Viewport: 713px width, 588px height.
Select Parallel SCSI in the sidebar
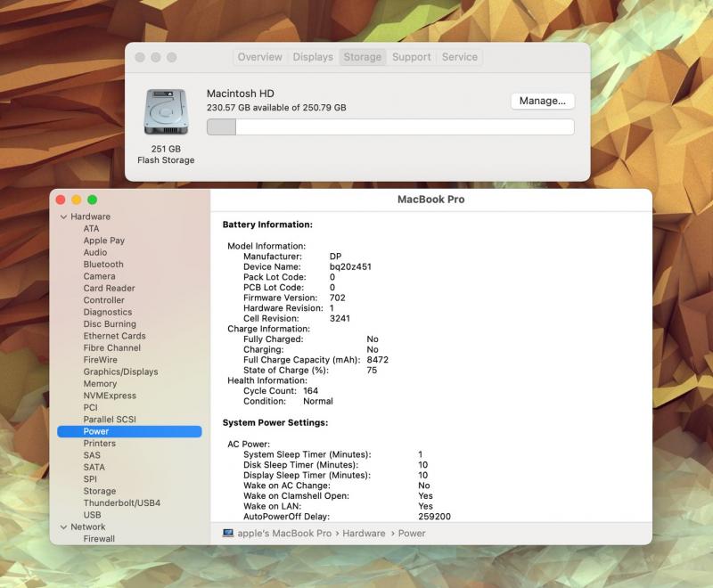[110, 420]
